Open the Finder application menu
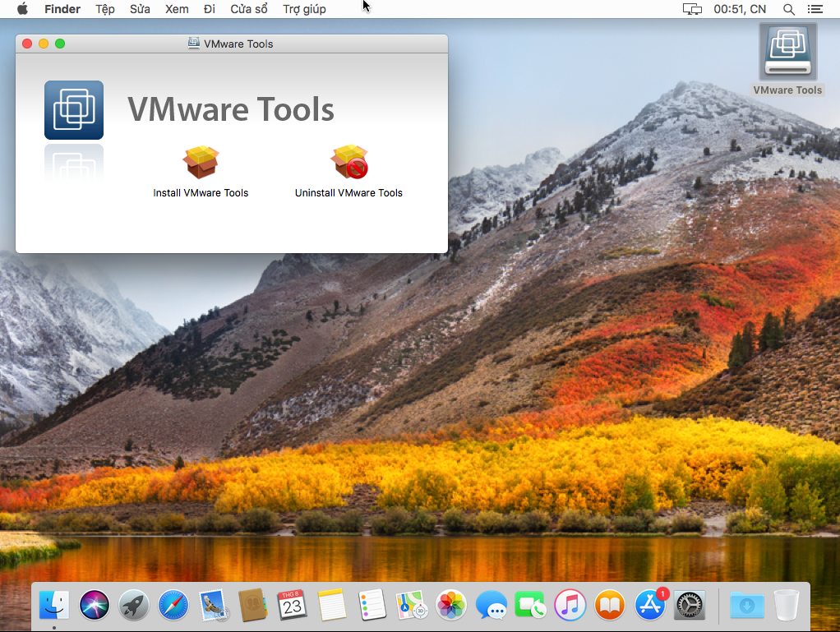 click(x=62, y=9)
